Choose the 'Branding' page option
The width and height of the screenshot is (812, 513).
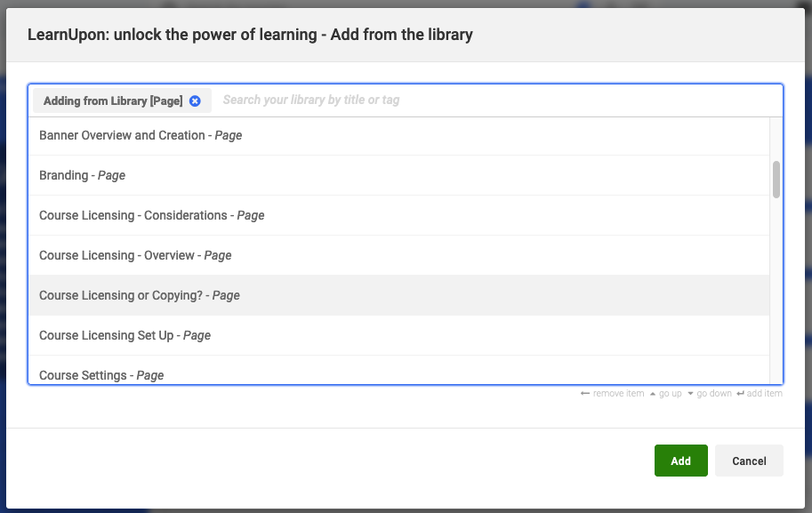(x=82, y=175)
